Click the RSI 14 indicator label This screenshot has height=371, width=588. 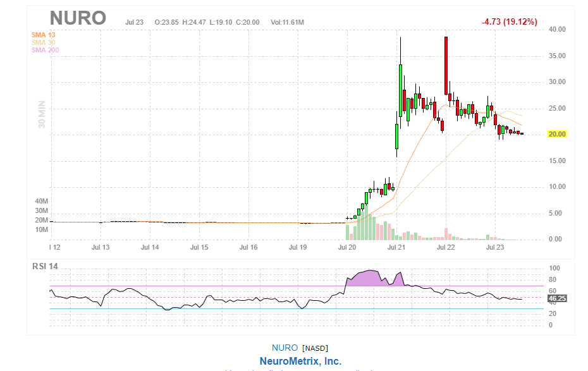pyautogui.click(x=45, y=266)
